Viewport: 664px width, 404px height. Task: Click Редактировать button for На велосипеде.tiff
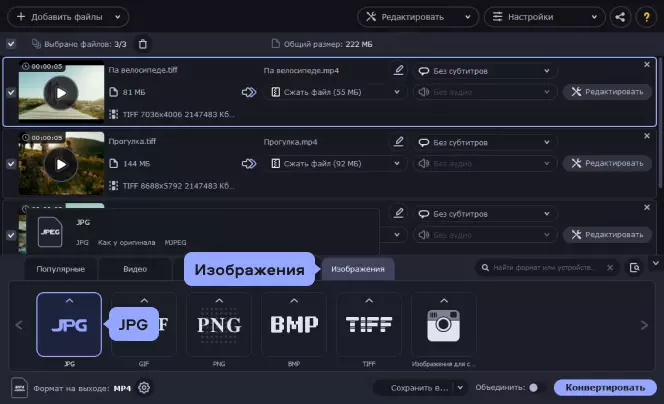tap(607, 91)
